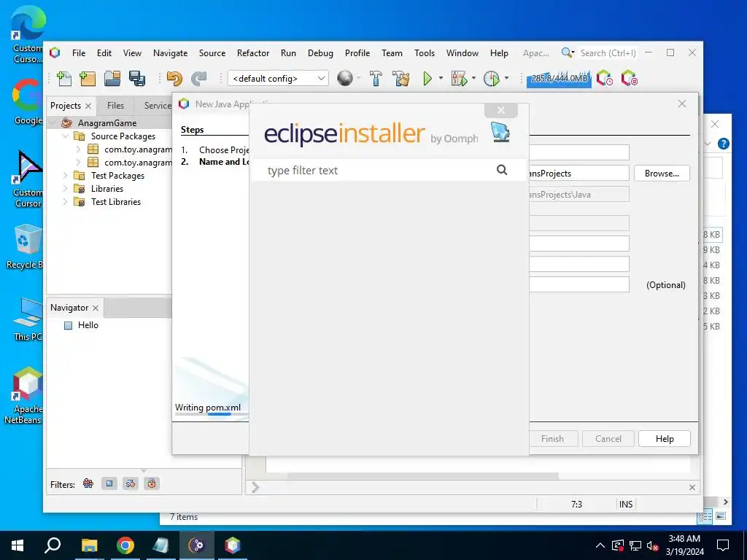Click the Build Project hammer icon

coord(376,79)
